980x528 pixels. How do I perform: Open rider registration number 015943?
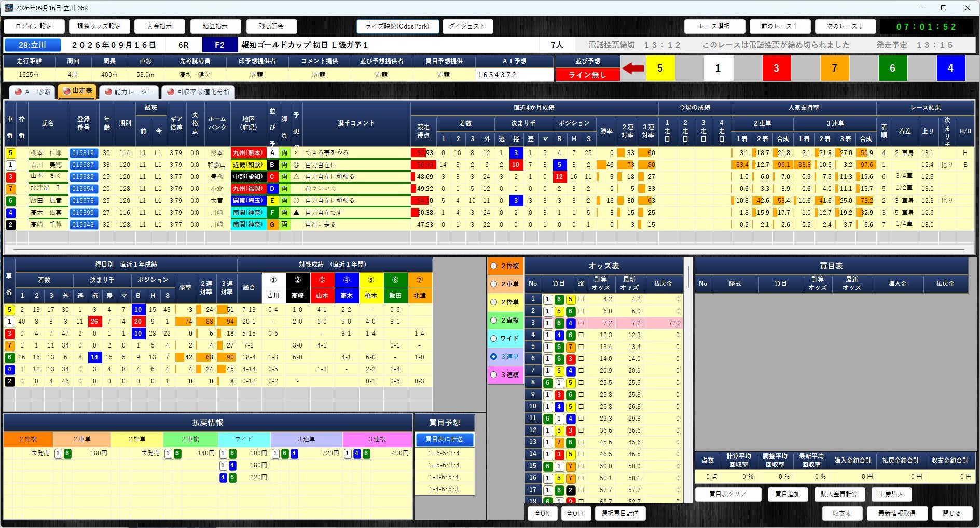pyautogui.click(x=83, y=225)
